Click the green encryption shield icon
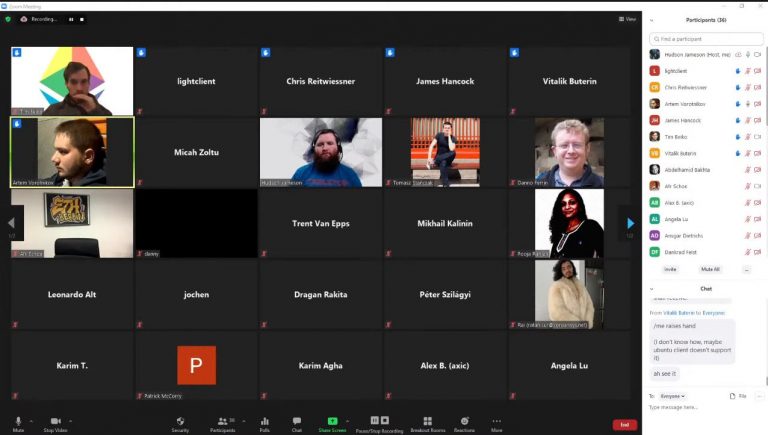Viewport: 768px width, 435px height. (x=8, y=19)
